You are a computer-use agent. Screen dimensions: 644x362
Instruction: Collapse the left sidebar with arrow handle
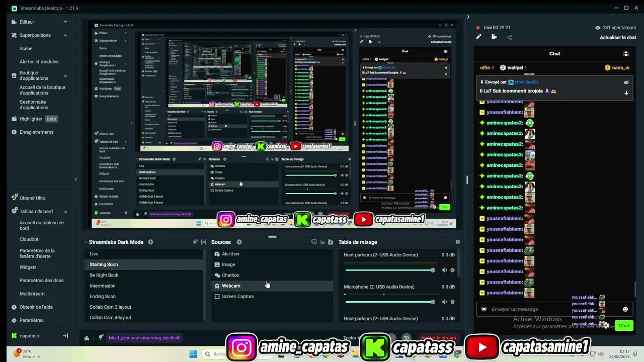[76, 179]
